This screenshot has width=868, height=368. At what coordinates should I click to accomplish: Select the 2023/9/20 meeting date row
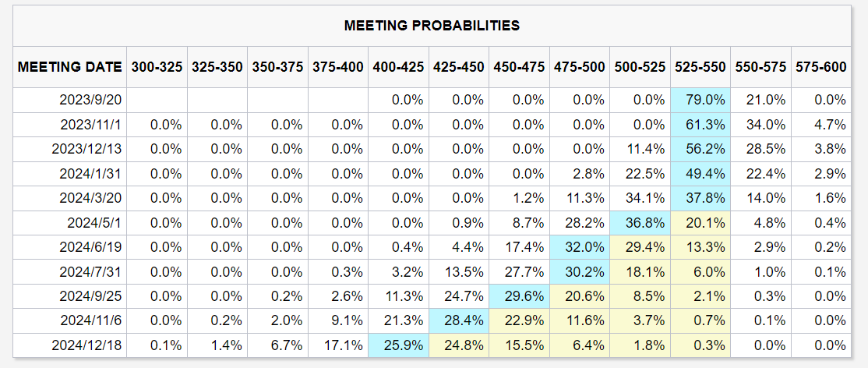point(91,100)
